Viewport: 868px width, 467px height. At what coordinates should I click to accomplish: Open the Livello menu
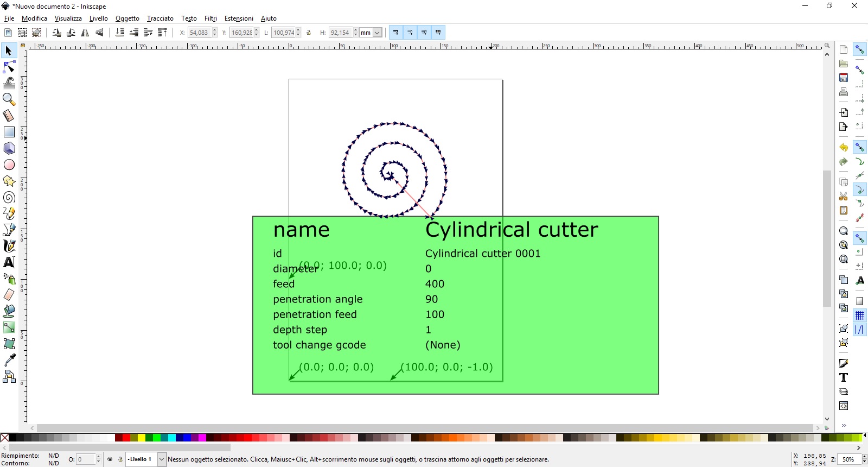tap(99, 18)
